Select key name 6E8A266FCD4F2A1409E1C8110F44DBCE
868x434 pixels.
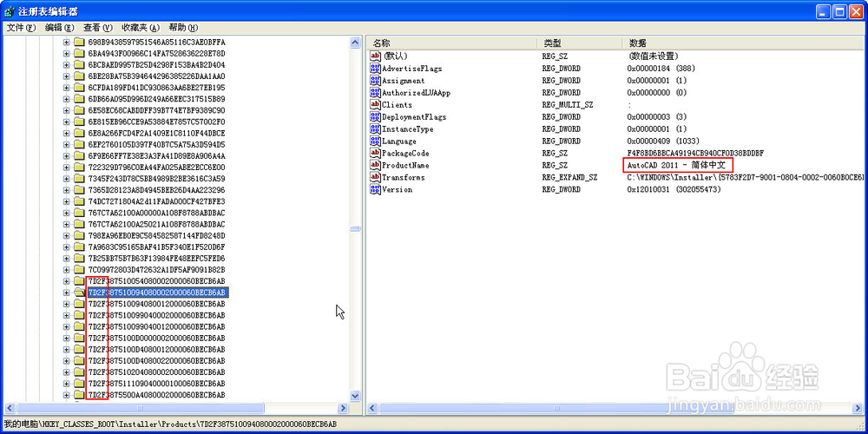click(156, 134)
